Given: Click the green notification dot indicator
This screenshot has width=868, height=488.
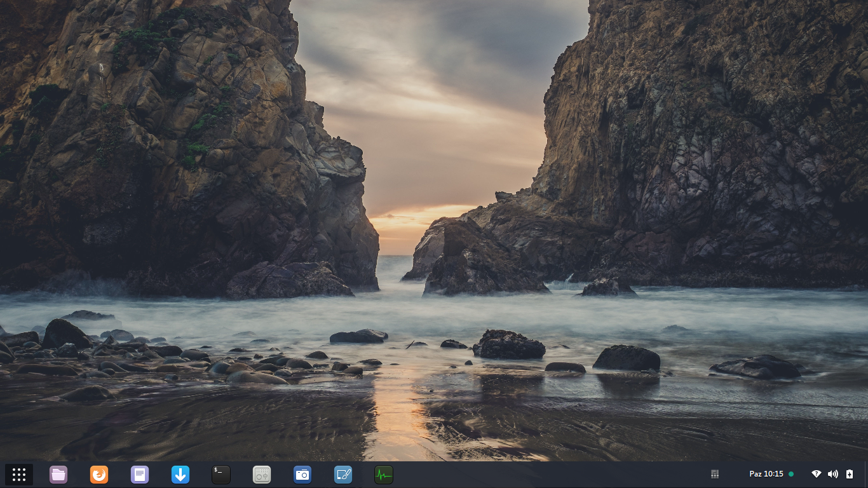Looking at the screenshot, I should (791, 474).
